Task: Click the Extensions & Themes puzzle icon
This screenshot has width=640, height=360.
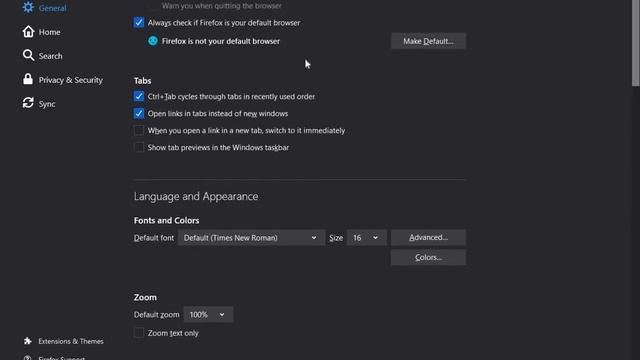Action: point(27,341)
